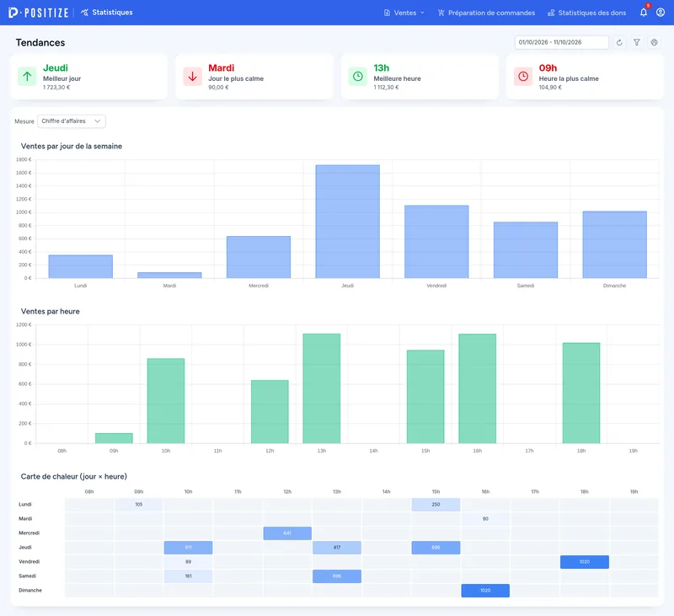Select the Mercredi 12h heatmap cell 641
This screenshot has width=674, height=616.
point(287,533)
